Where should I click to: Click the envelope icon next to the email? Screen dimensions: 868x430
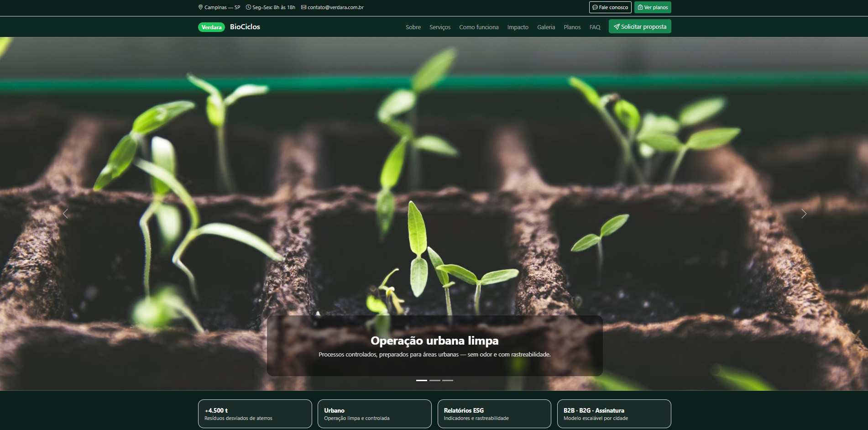(x=303, y=7)
